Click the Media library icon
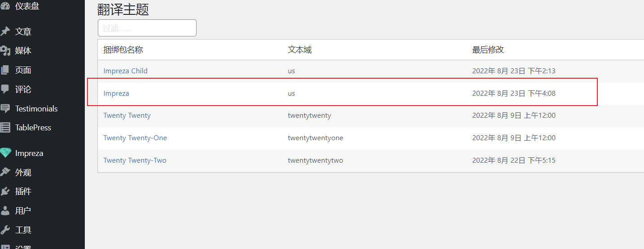Viewport: 644px width, 249px height. 5,51
